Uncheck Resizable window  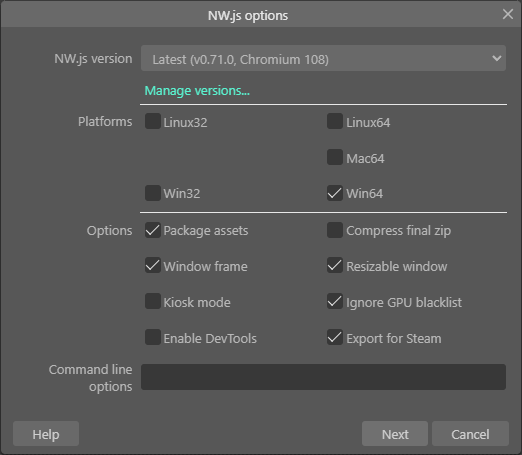335,265
